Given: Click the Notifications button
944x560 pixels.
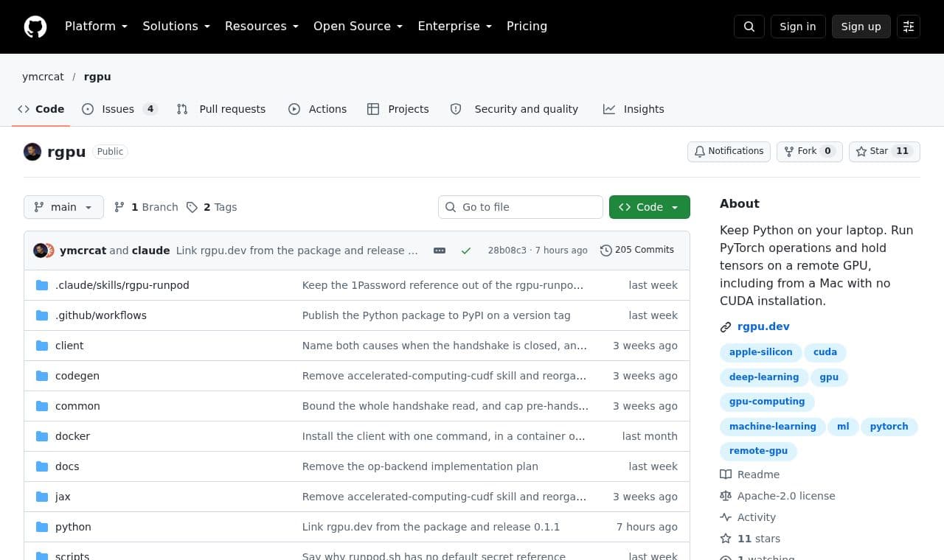Looking at the screenshot, I should [729, 151].
